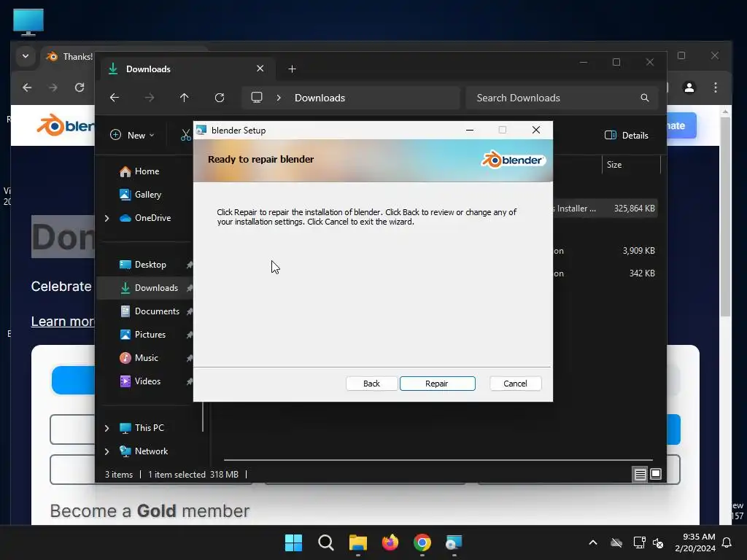Cancel the blender Setup wizard
Viewport: 747px width, 560px height.
[515, 384]
